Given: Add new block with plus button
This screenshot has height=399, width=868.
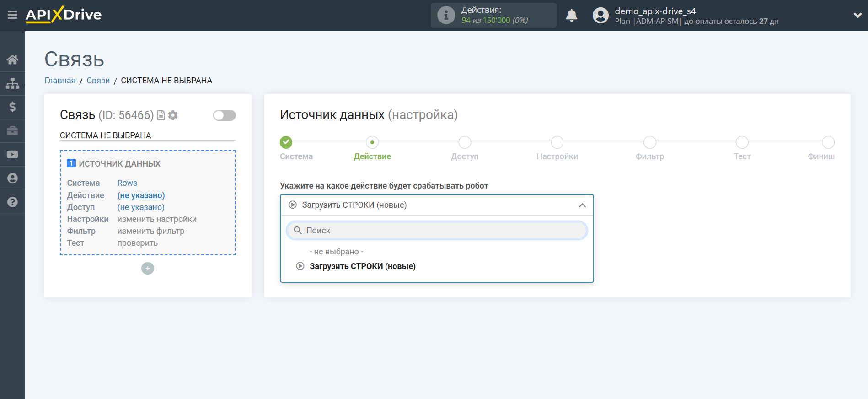Looking at the screenshot, I should (148, 269).
